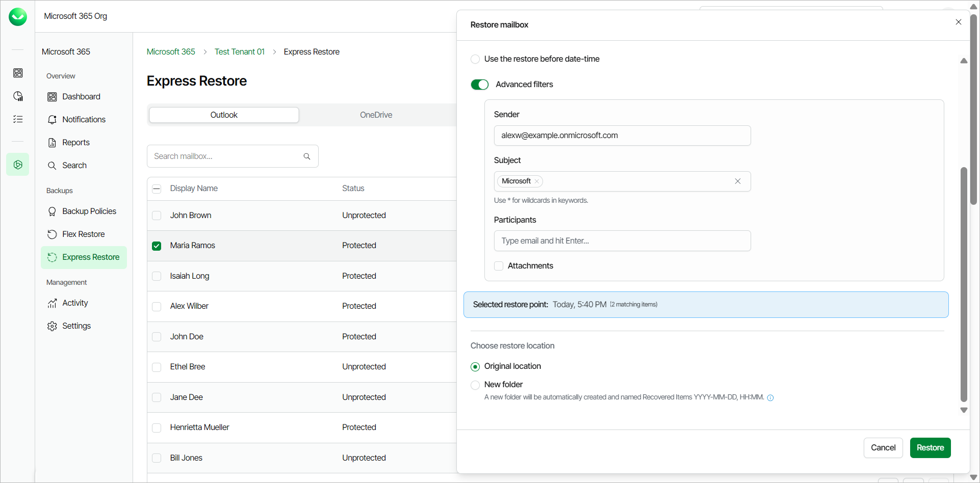
Task: Toggle the select-all checkbox in the table header
Action: (157, 189)
